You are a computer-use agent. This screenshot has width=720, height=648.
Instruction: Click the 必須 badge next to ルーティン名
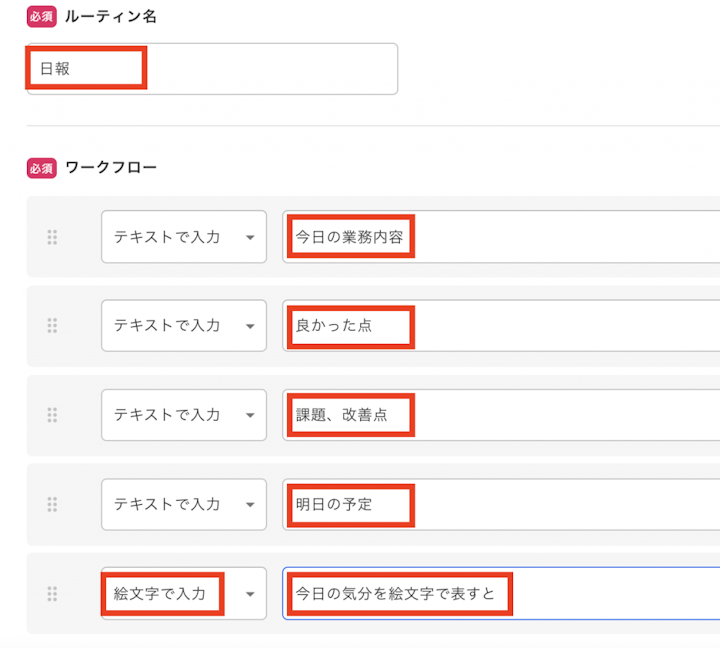(x=41, y=17)
